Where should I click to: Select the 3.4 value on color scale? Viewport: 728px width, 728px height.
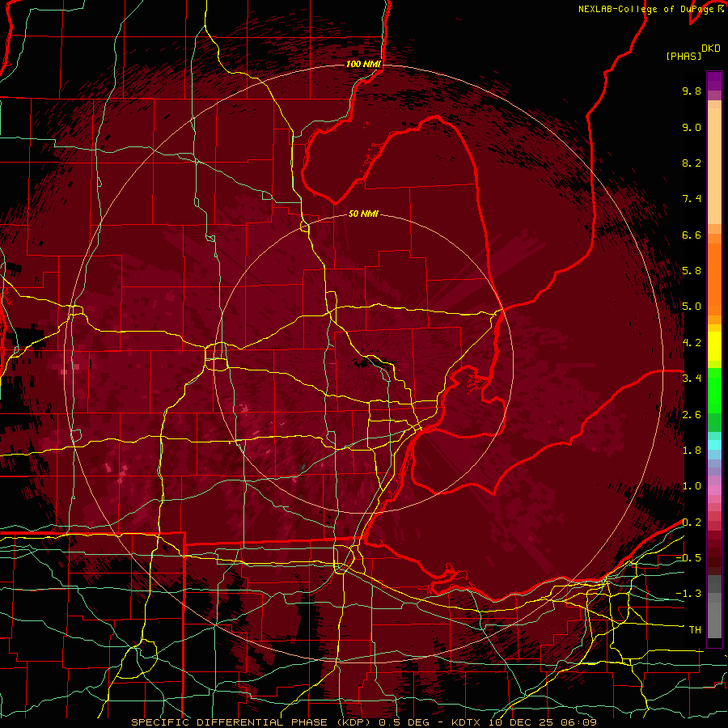[x=692, y=379]
